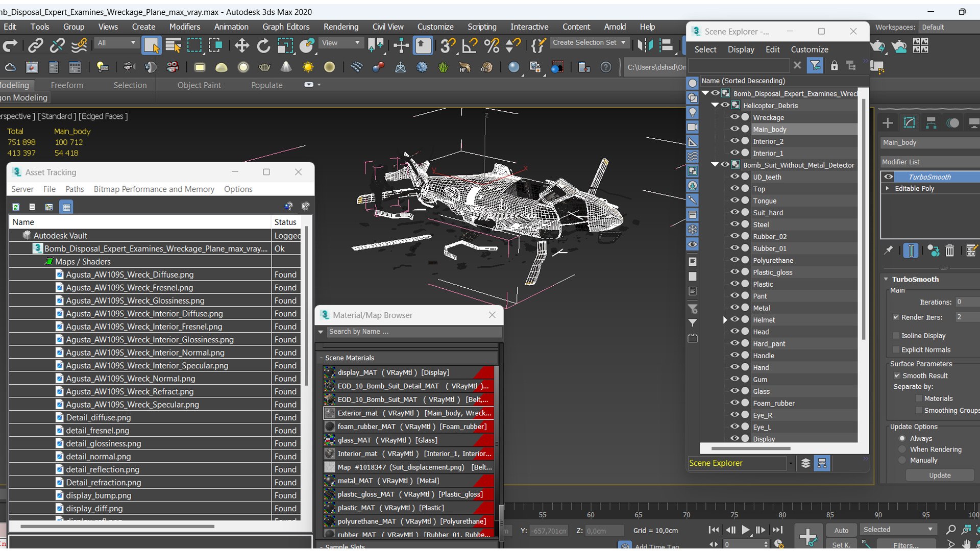Expand Editable Poly modifier entry
The width and height of the screenshot is (980, 551).
888,188
